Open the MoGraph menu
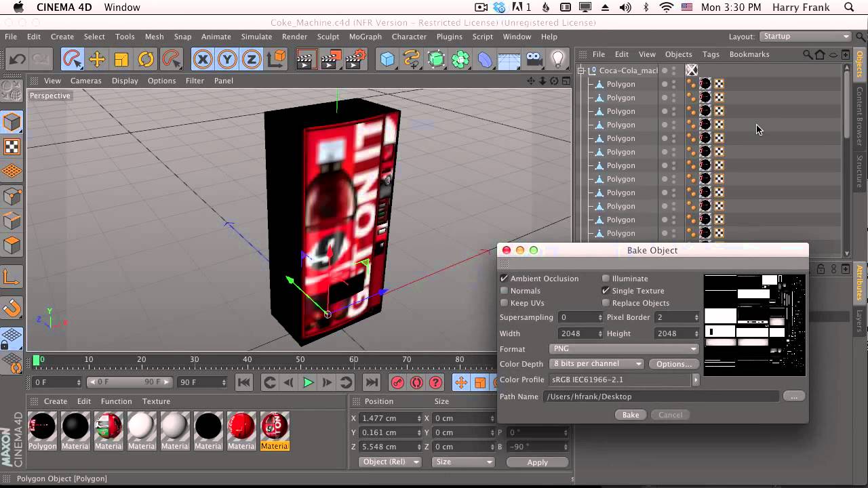Image resolution: width=868 pixels, height=488 pixels. 366,37
